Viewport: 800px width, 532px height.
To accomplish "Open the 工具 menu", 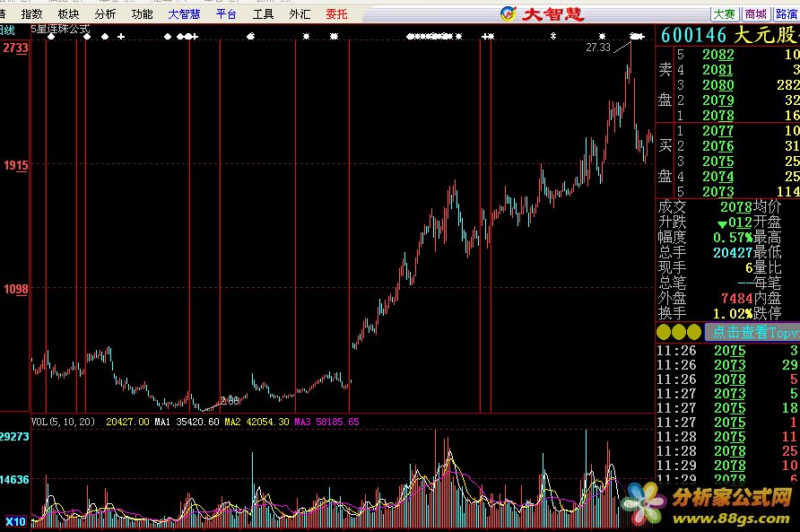I will click(x=263, y=13).
